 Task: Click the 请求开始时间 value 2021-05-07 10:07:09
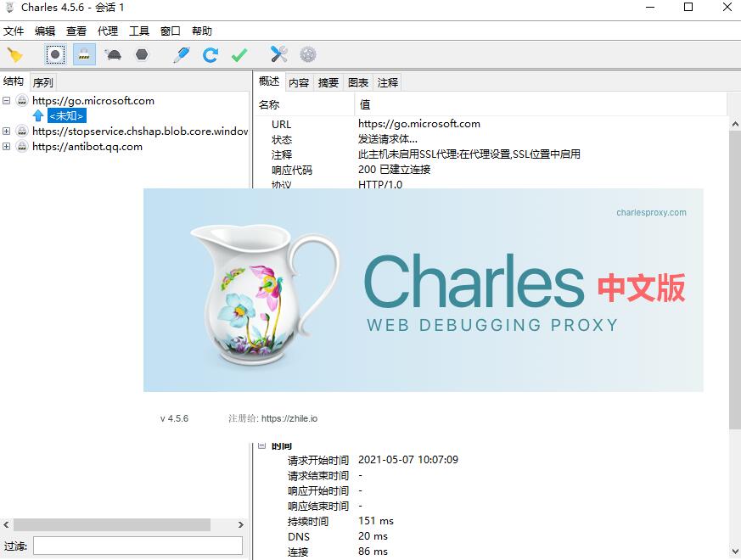(x=408, y=459)
